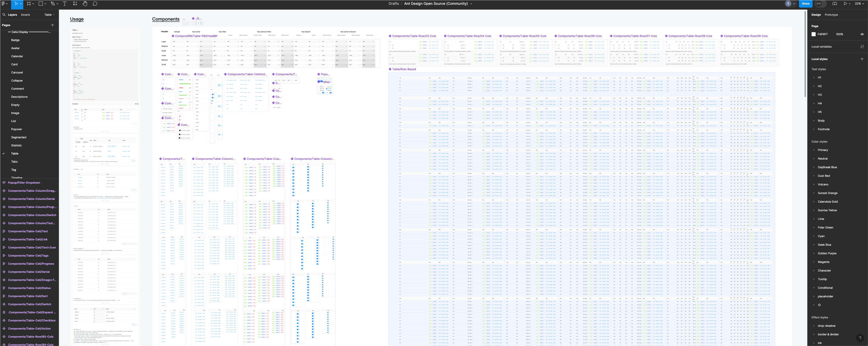Expand the Primary color style group
Screen dimensions: 868x346
(814, 150)
